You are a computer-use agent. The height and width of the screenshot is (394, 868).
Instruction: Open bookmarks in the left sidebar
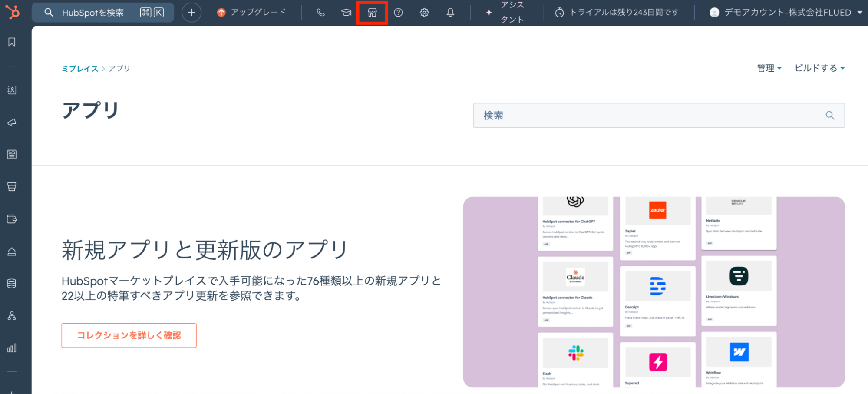tap(12, 42)
